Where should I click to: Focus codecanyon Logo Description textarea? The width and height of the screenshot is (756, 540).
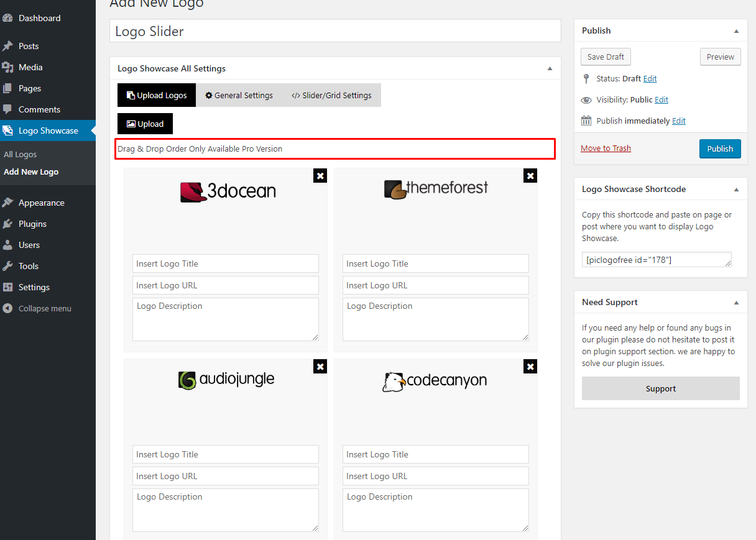click(436, 510)
